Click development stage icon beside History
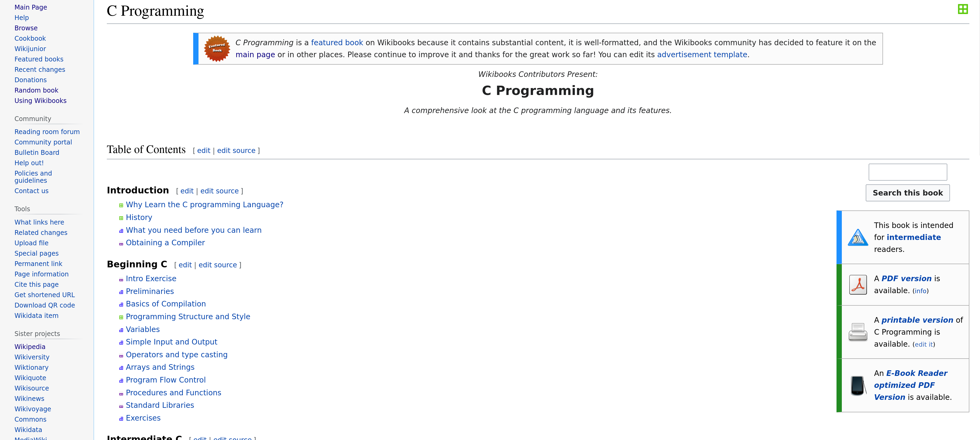 (x=121, y=218)
